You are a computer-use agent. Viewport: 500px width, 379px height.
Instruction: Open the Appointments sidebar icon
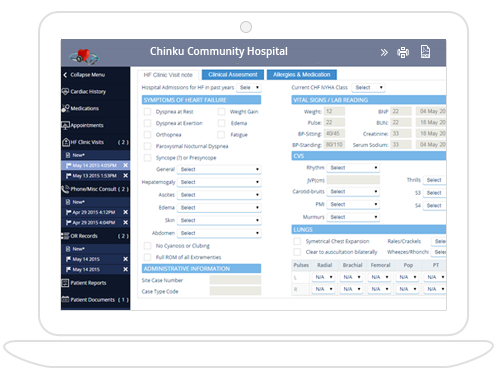(65, 125)
